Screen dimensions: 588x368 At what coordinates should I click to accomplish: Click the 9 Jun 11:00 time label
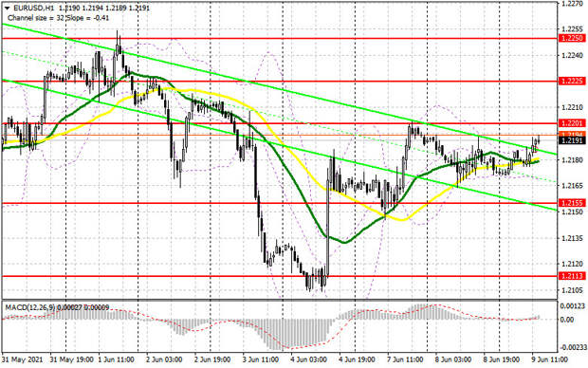pos(549,359)
